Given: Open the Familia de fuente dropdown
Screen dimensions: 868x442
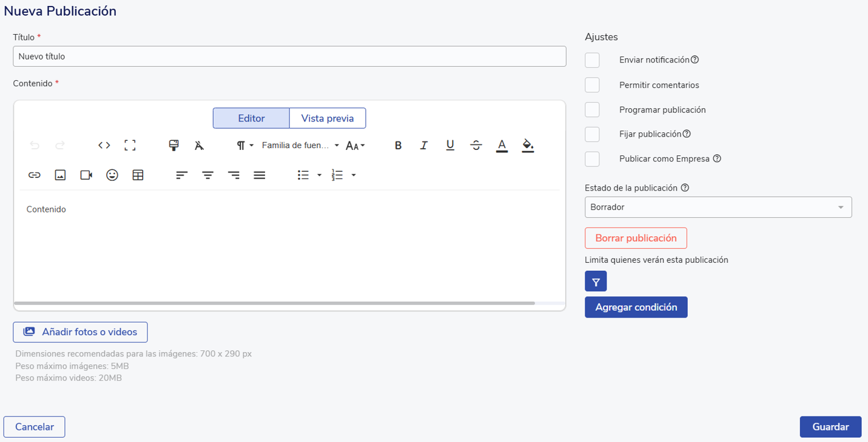Looking at the screenshot, I should [x=300, y=145].
